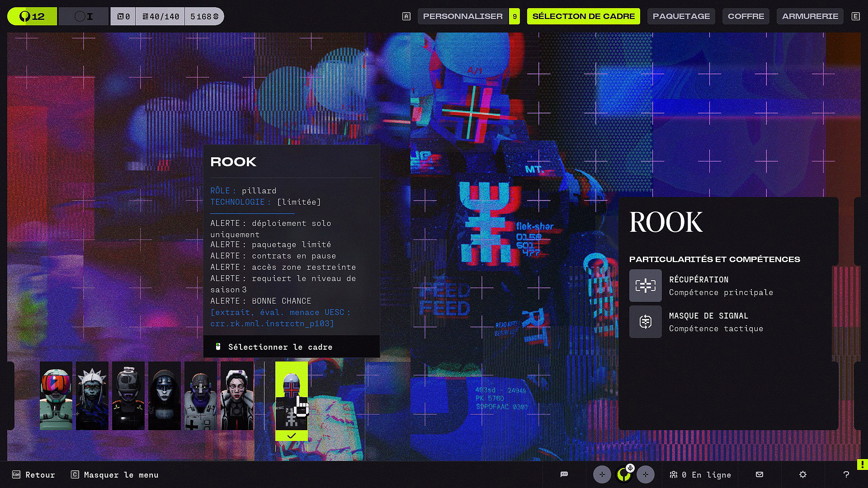Open the chat messages icon

pyautogui.click(x=564, y=474)
